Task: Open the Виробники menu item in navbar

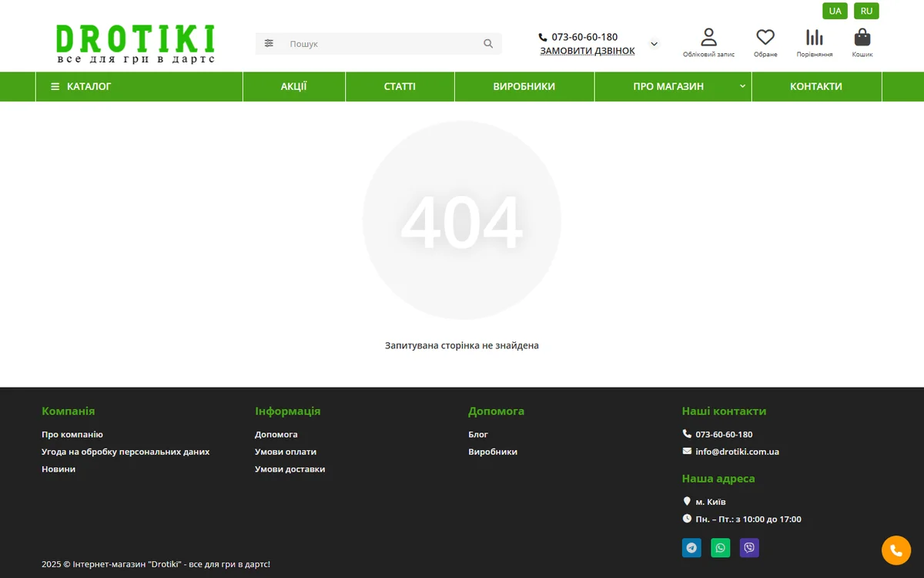Action: (x=524, y=86)
